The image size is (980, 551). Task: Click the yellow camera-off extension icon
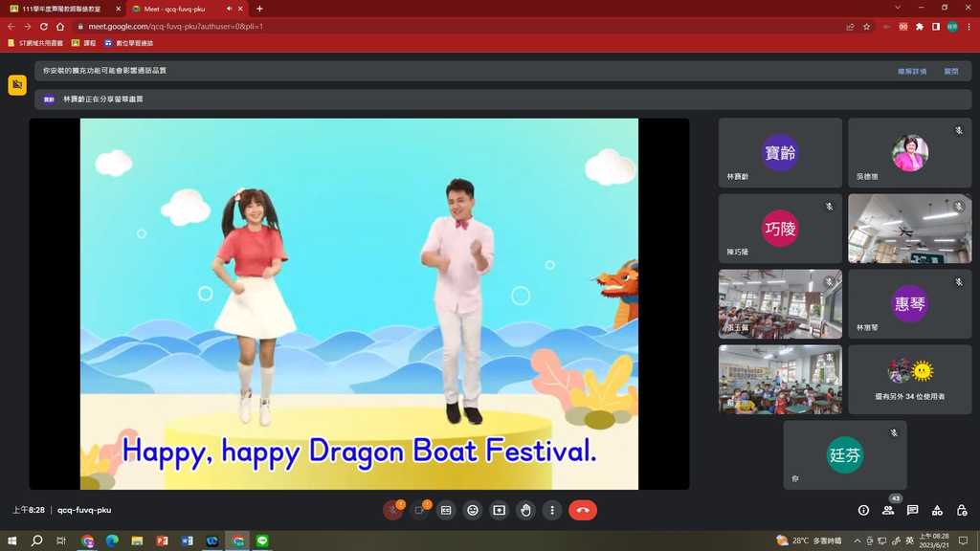coord(17,84)
